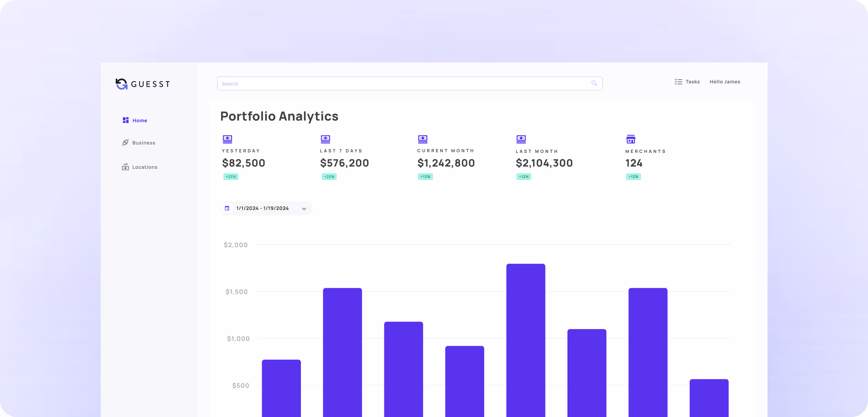The width and height of the screenshot is (868, 417).
Task: Navigate to Locations page
Action: [145, 167]
